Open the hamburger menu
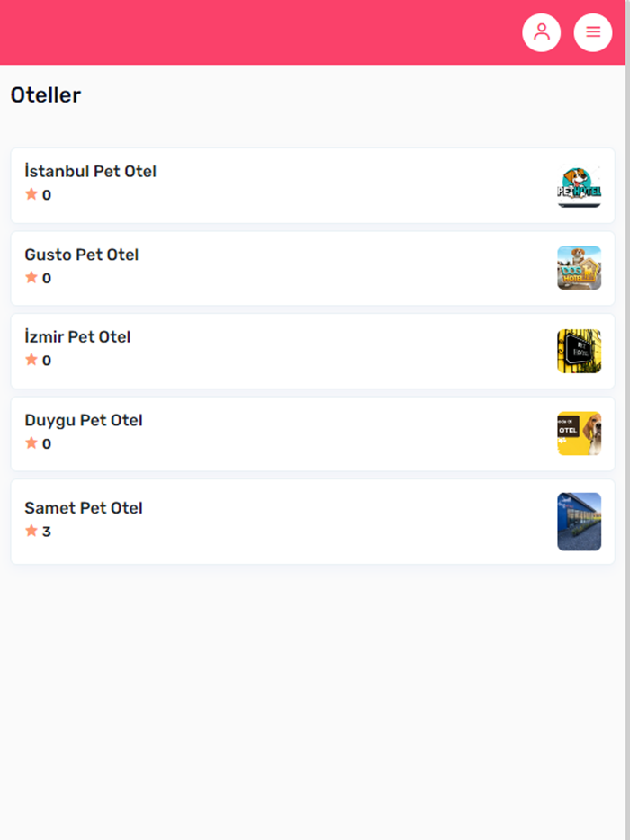630x840 pixels. [x=592, y=32]
